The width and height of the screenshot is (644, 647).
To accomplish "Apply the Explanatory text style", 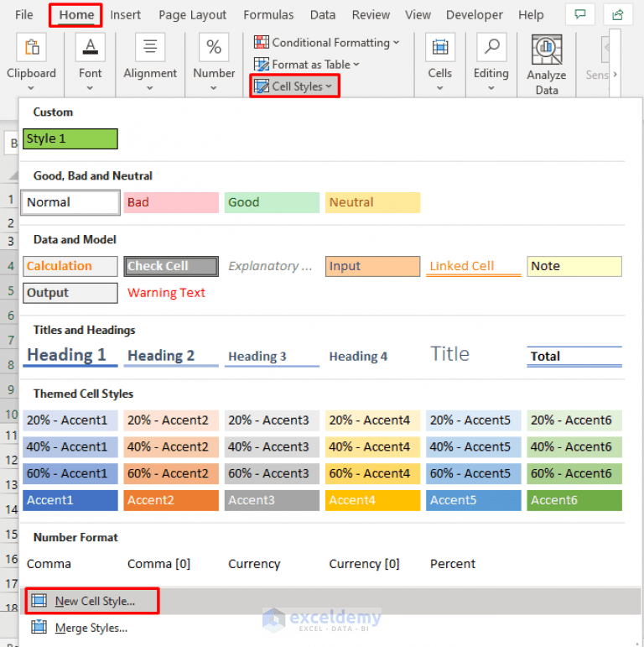I will pos(272,266).
